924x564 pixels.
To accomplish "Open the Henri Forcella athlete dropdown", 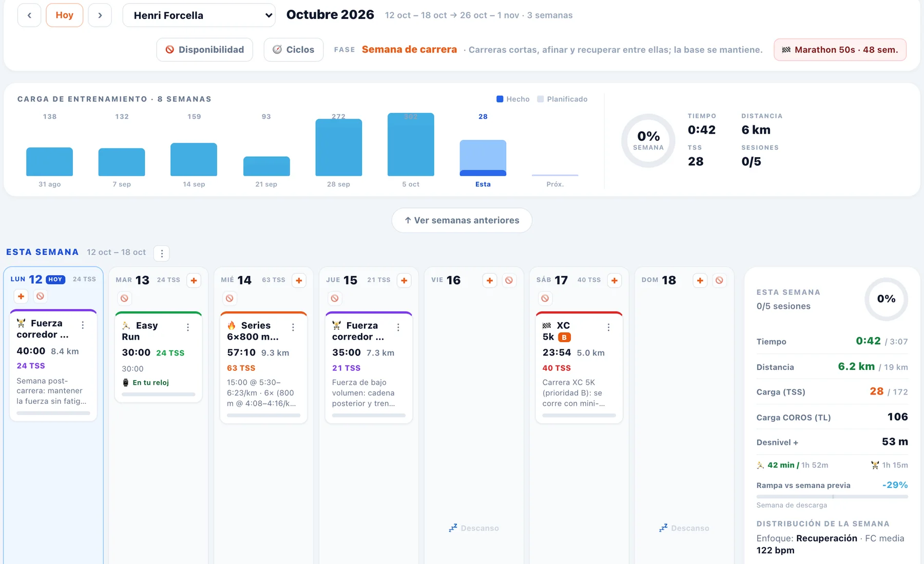I will pyautogui.click(x=199, y=15).
